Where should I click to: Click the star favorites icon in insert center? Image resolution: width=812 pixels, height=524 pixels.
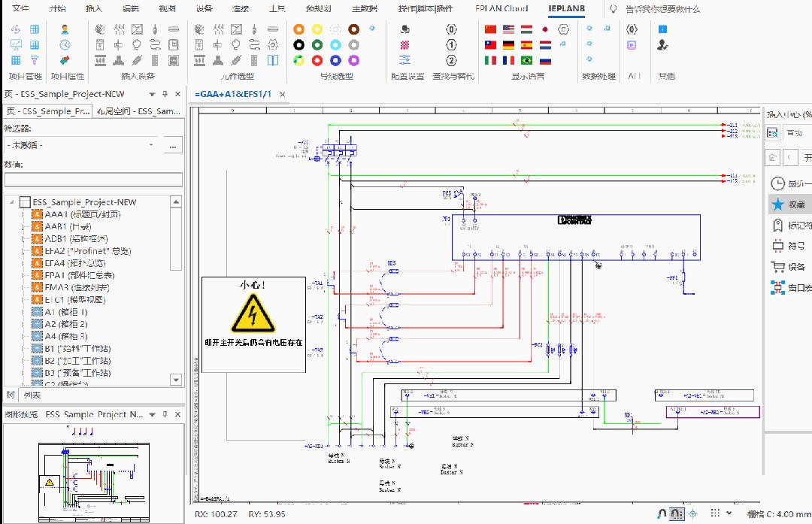778,204
